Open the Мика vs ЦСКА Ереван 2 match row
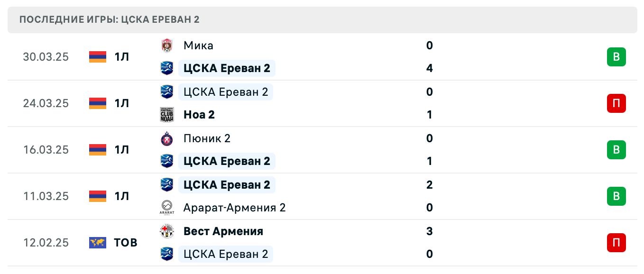Image resolution: width=644 pixels, height=274 pixels. pos(322,56)
